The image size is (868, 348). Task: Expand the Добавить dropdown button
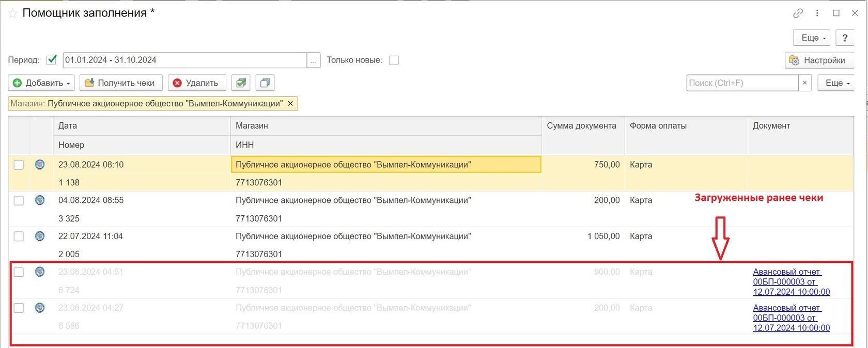(41, 83)
